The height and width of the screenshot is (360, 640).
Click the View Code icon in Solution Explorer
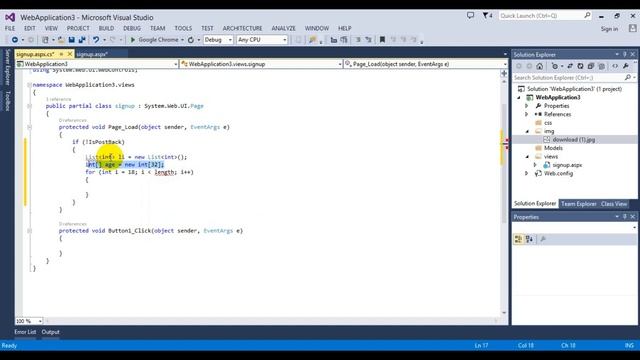(x=615, y=66)
